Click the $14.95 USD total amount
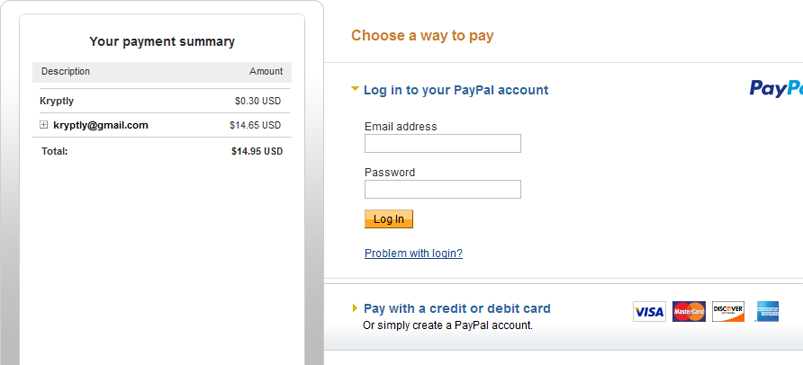Viewport: 803px width, 365px height. tap(257, 152)
